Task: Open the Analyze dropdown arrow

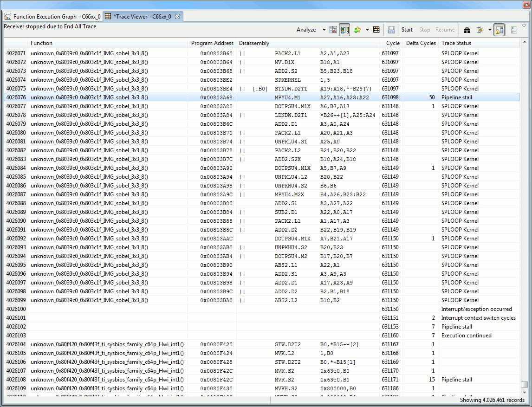Action: tap(324, 30)
